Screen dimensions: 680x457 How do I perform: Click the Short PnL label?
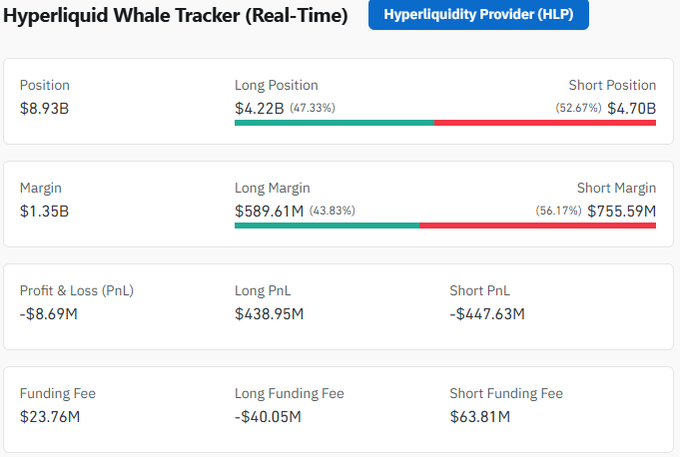pos(480,291)
